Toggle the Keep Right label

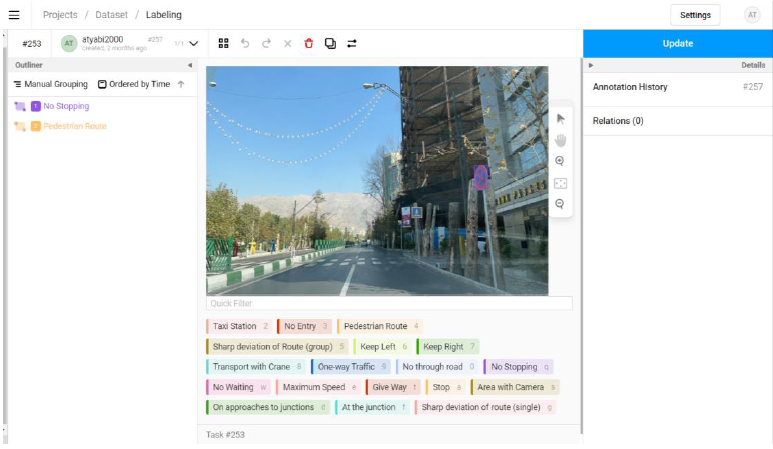pyautogui.click(x=447, y=347)
